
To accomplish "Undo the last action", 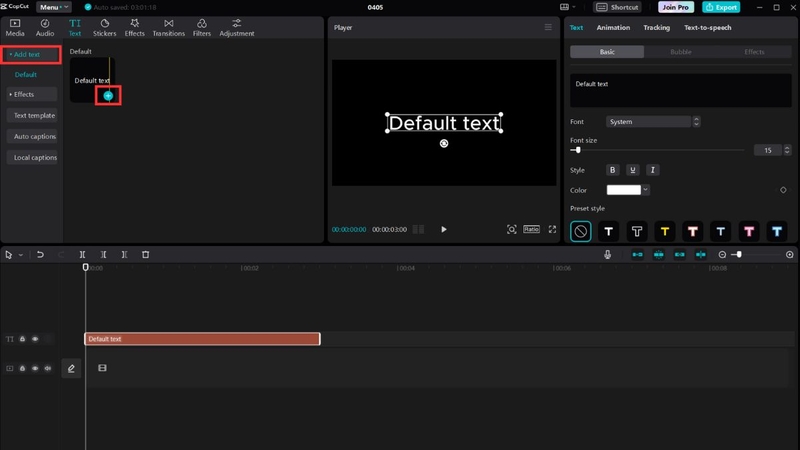I will pos(40,255).
